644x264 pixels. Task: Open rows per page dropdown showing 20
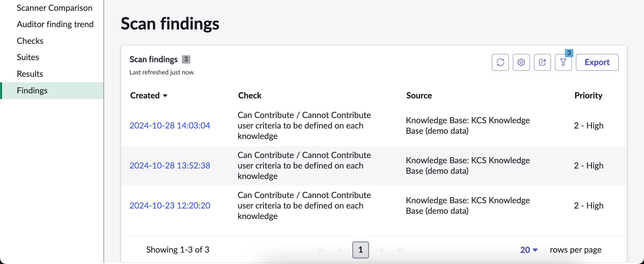[529, 250]
